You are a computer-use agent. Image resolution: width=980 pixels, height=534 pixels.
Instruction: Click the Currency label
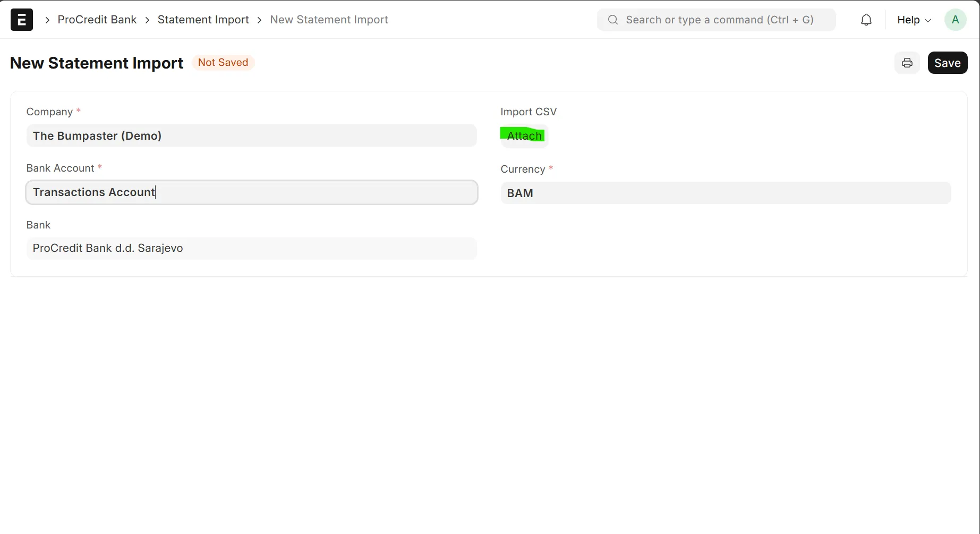[x=523, y=169]
